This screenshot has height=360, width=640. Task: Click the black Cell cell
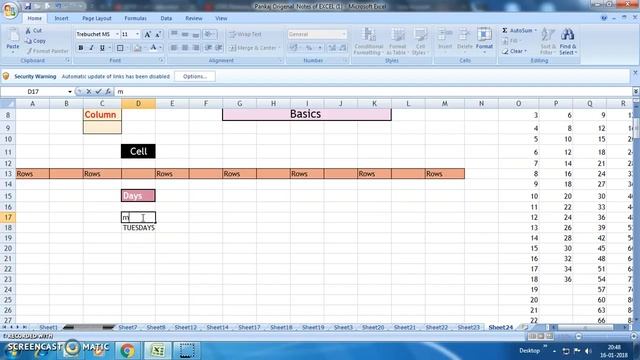point(138,151)
